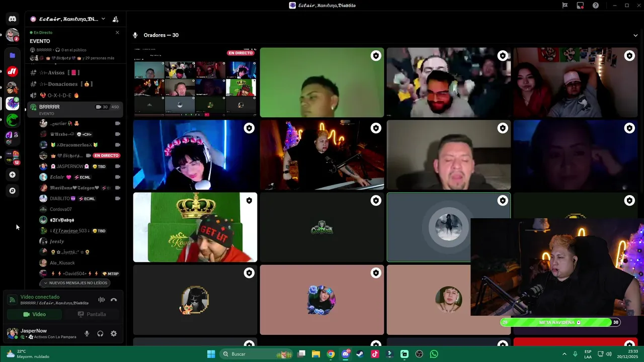Select user Jeesly in channel list
Screen dimensions: 644x362
[x=80, y=241]
